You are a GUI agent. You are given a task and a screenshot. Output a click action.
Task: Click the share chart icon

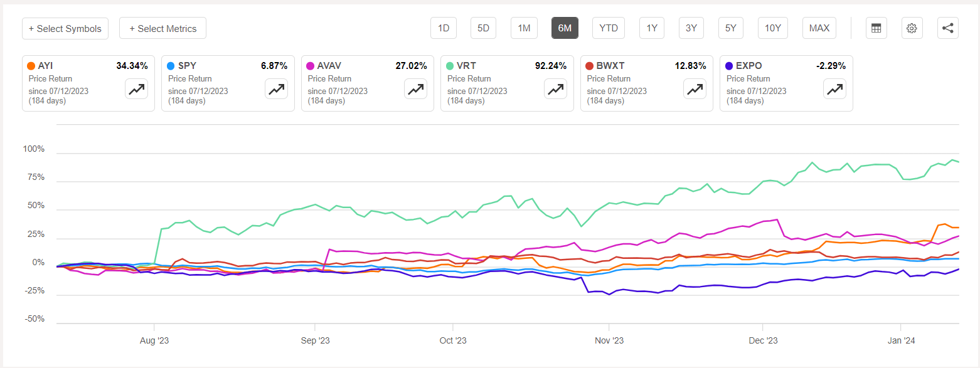(947, 28)
